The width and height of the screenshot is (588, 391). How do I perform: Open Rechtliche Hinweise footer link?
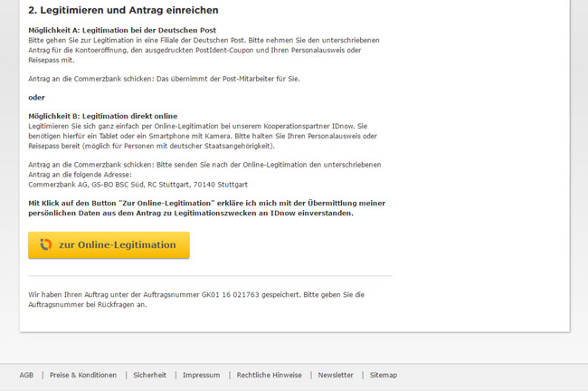coord(270,375)
